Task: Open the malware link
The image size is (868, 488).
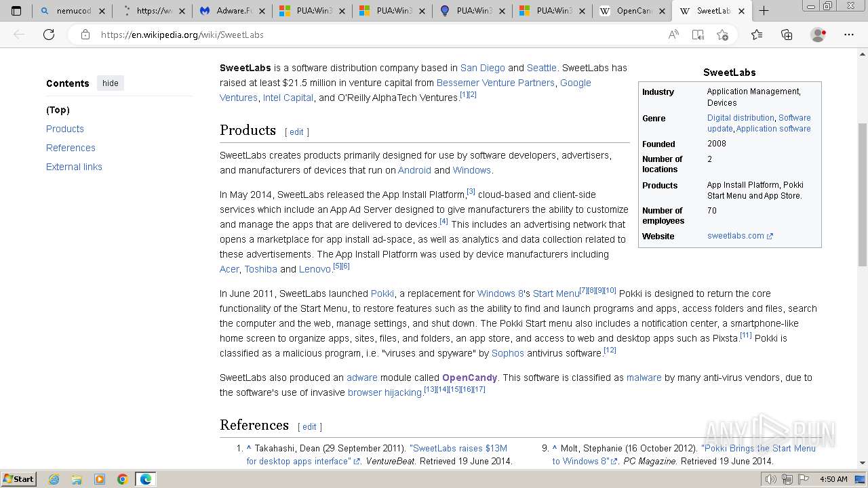Action: pyautogui.click(x=644, y=378)
